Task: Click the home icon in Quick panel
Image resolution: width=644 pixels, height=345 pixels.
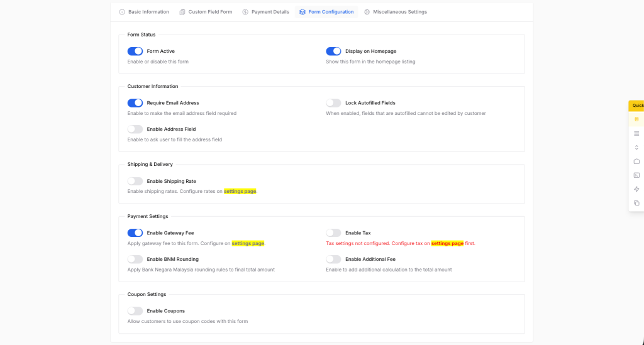Action: (636, 162)
